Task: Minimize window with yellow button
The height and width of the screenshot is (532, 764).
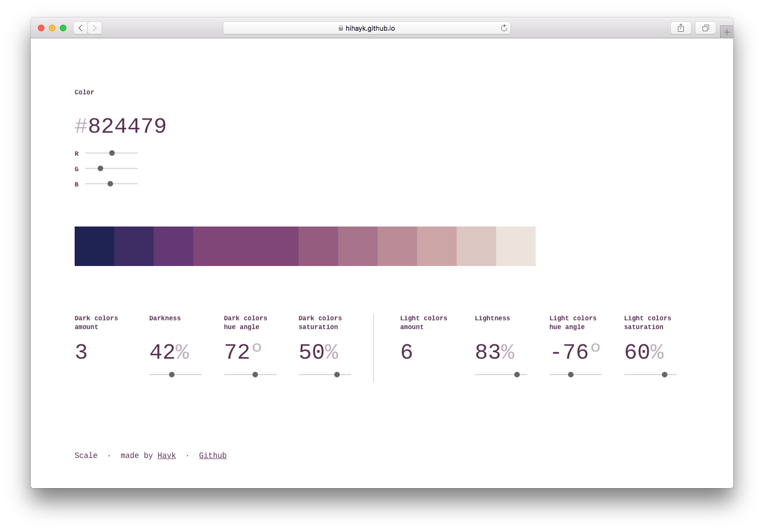Action: (52, 28)
